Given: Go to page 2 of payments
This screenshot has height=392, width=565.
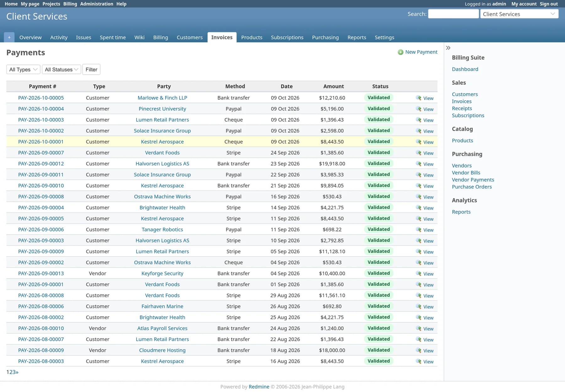Looking at the screenshot, I should 11,372.
